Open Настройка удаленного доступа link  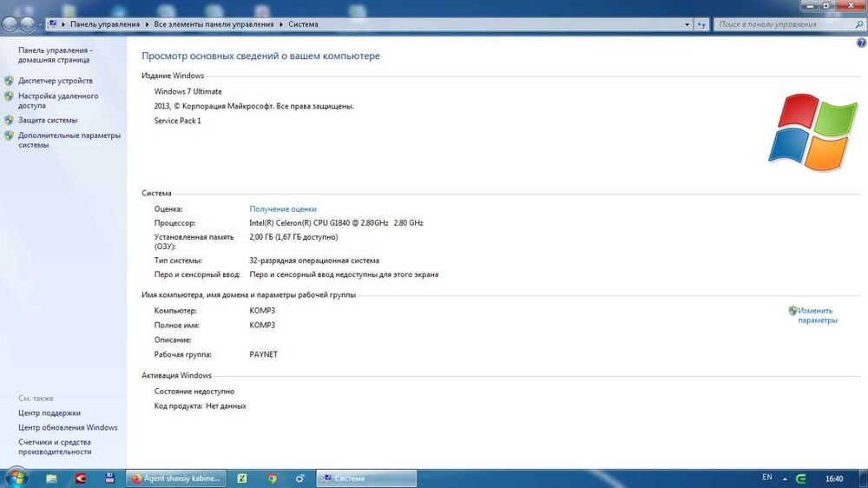pos(58,101)
